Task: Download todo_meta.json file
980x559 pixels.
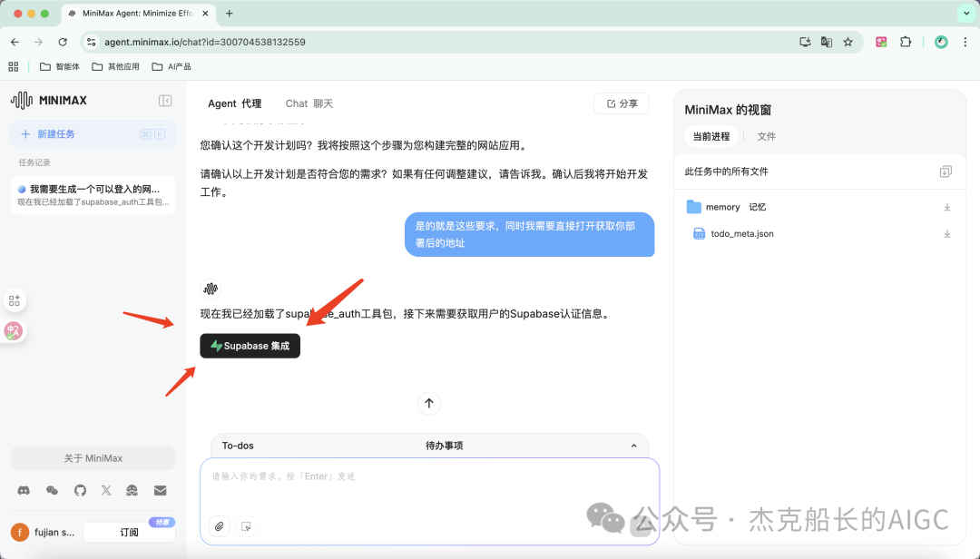Action: click(x=946, y=234)
